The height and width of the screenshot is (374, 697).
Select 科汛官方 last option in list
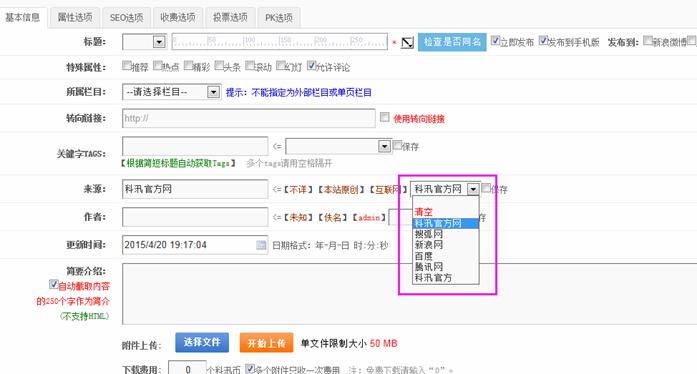coord(446,277)
